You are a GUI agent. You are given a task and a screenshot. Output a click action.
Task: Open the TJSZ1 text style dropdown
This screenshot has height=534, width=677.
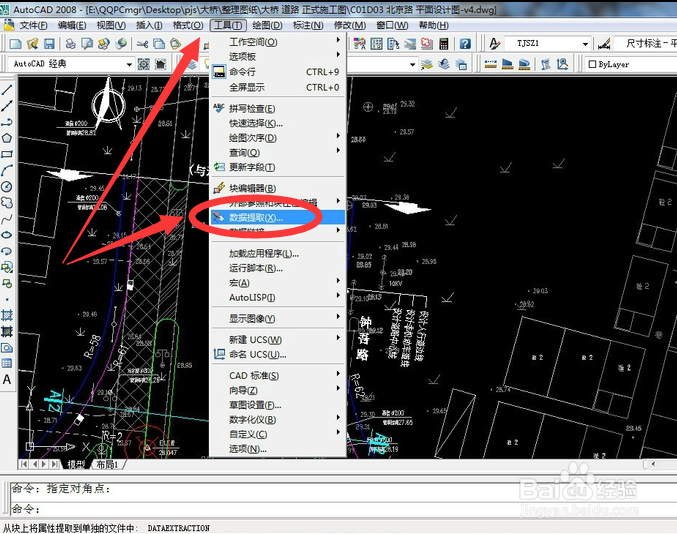(585, 44)
